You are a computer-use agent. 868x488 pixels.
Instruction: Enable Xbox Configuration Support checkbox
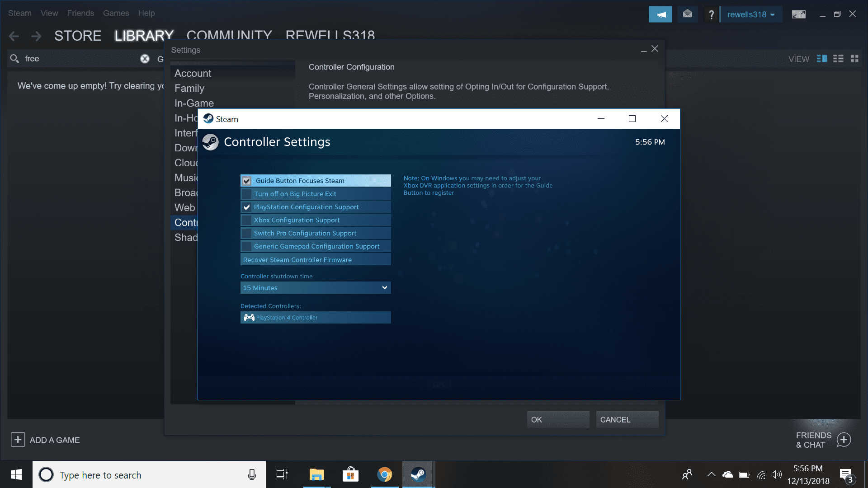pyautogui.click(x=247, y=220)
